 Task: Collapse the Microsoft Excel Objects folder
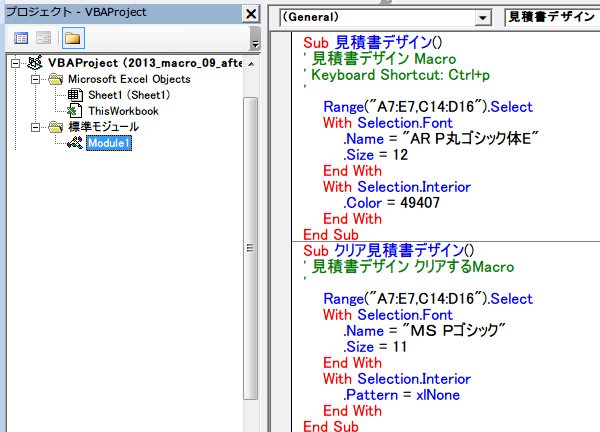[36, 79]
